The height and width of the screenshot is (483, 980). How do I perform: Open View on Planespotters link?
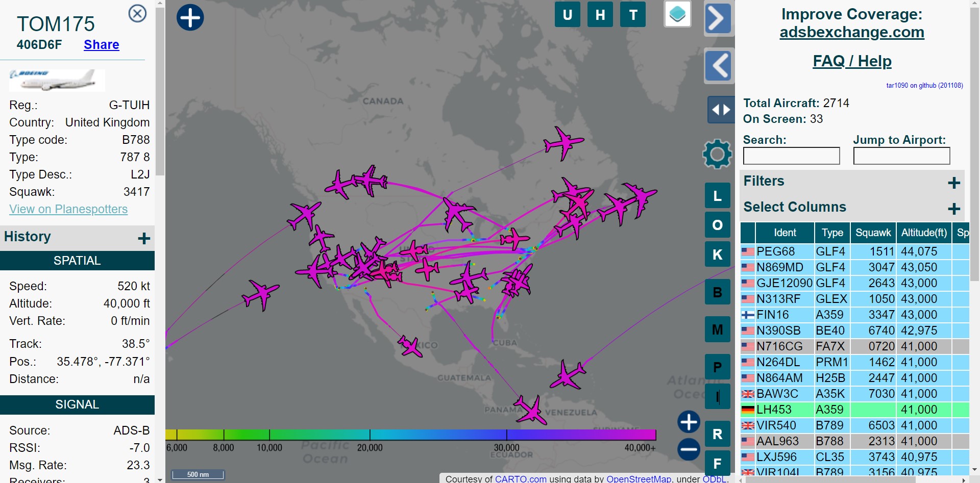point(68,209)
